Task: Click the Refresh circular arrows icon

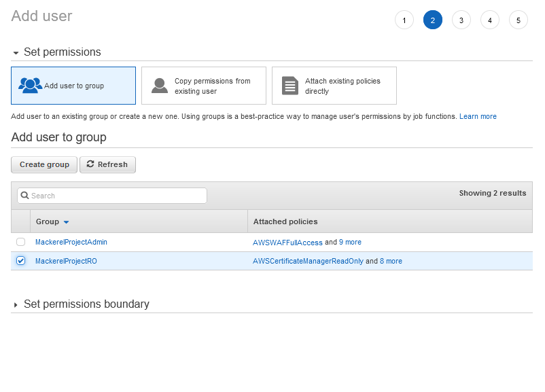Action: (x=90, y=164)
